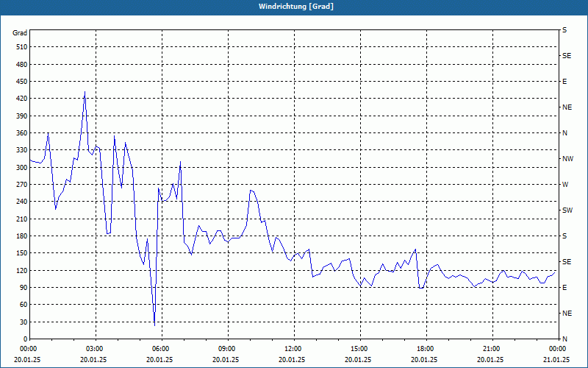The width and height of the screenshot is (588, 368).
Task: Click the 420 degree axis label
Action: [22, 99]
